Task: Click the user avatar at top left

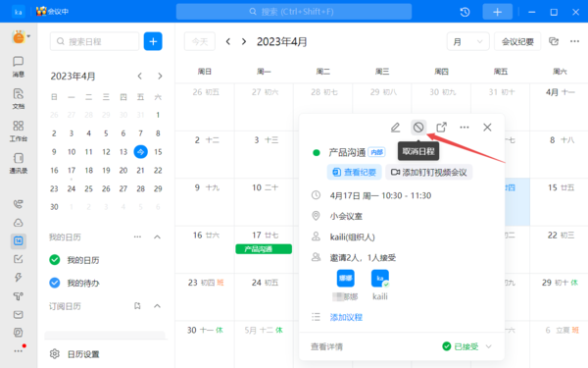Action: 19,37
